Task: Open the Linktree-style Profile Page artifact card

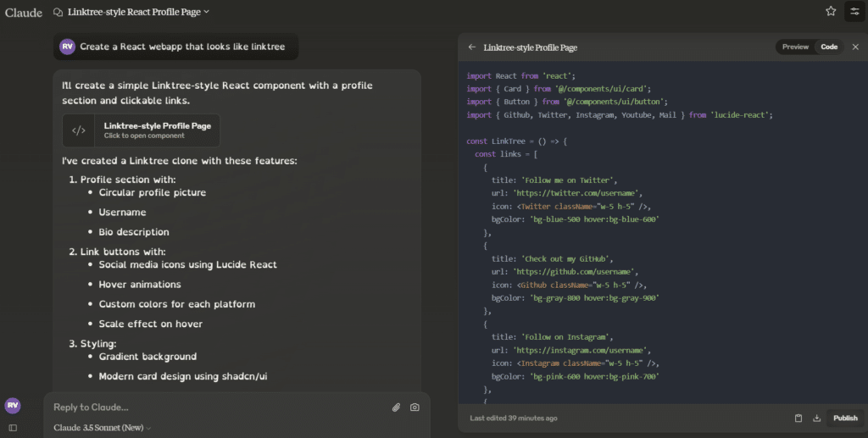Action: (x=142, y=130)
